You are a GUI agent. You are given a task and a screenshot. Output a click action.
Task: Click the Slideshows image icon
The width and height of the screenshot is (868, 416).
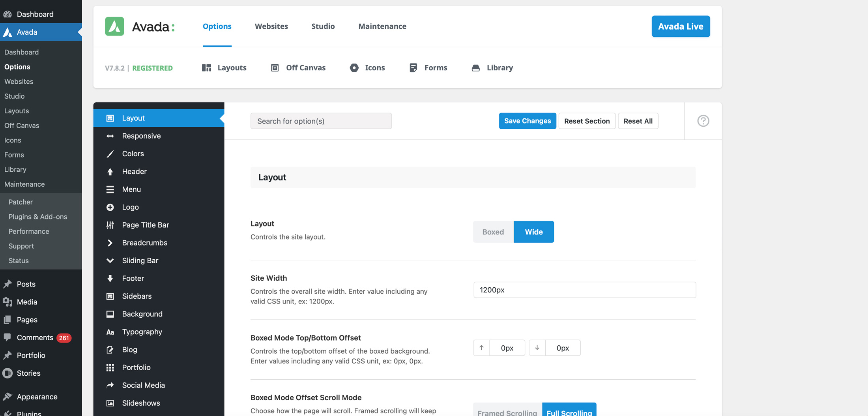coord(110,403)
